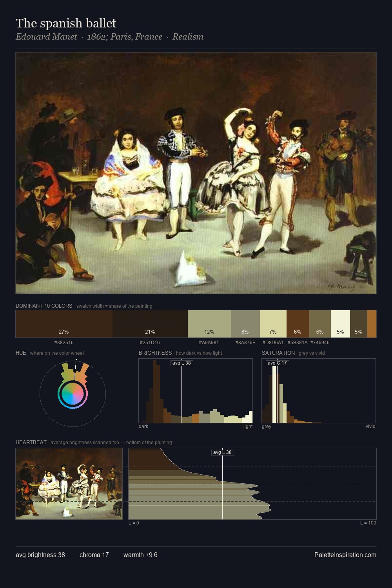Viewport: 392px width, 588px height.
Task: Click the 'L = 100' axis label
Action: coord(368,523)
